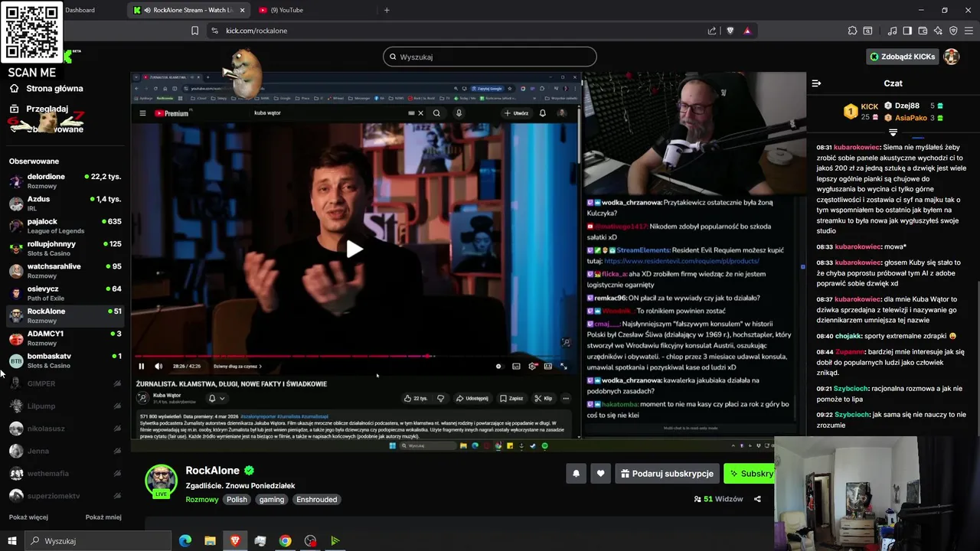The width and height of the screenshot is (980, 551).
Task: Select the Enshrouded tag
Action: coord(317,500)
